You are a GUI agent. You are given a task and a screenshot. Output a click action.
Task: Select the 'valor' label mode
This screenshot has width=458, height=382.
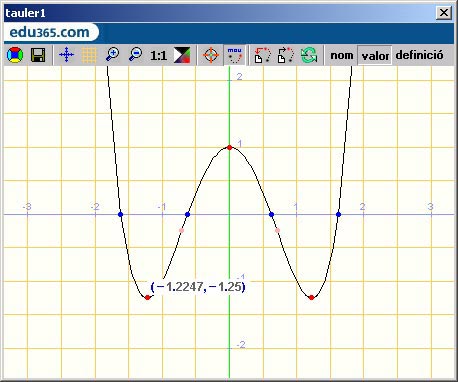pyautogui.click(x=375, y=55)
